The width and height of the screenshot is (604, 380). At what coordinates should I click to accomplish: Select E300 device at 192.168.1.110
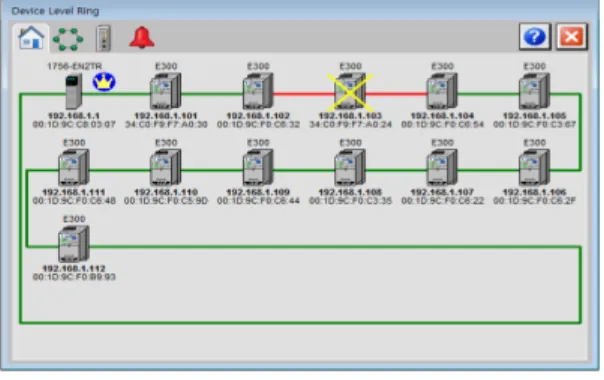click(x=166, y=167)
